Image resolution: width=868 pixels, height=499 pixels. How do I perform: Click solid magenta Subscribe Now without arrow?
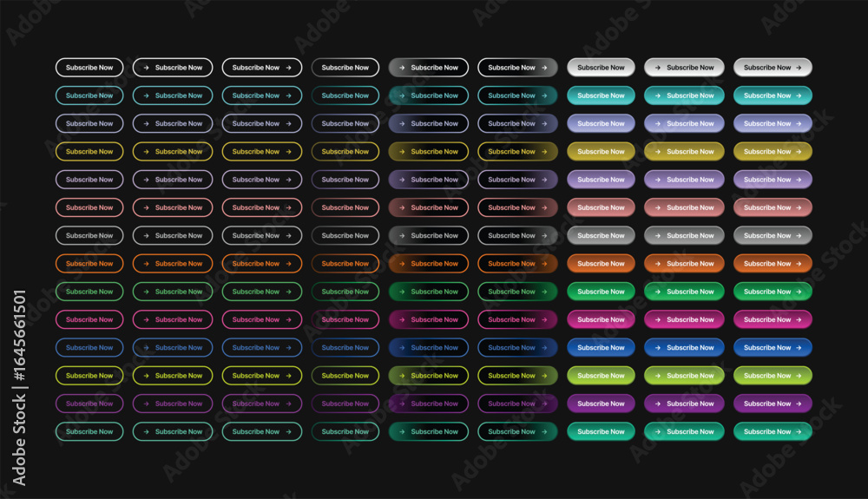(x=601, y=319)
